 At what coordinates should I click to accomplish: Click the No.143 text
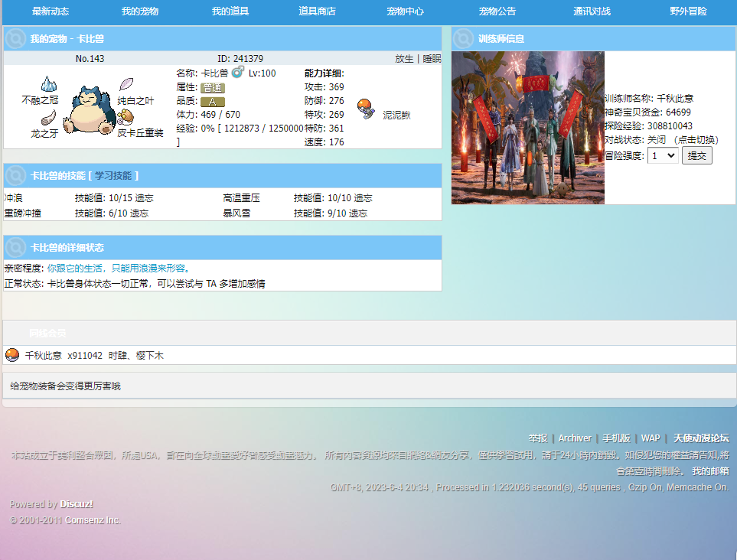tap(90, 59)
